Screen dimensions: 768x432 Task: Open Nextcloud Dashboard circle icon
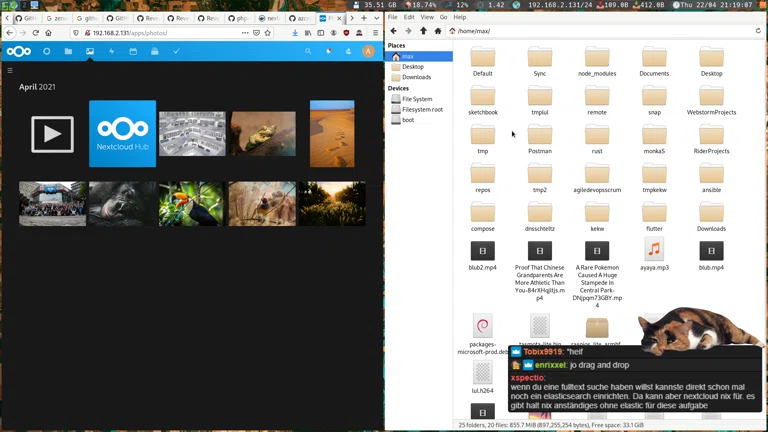47,51
